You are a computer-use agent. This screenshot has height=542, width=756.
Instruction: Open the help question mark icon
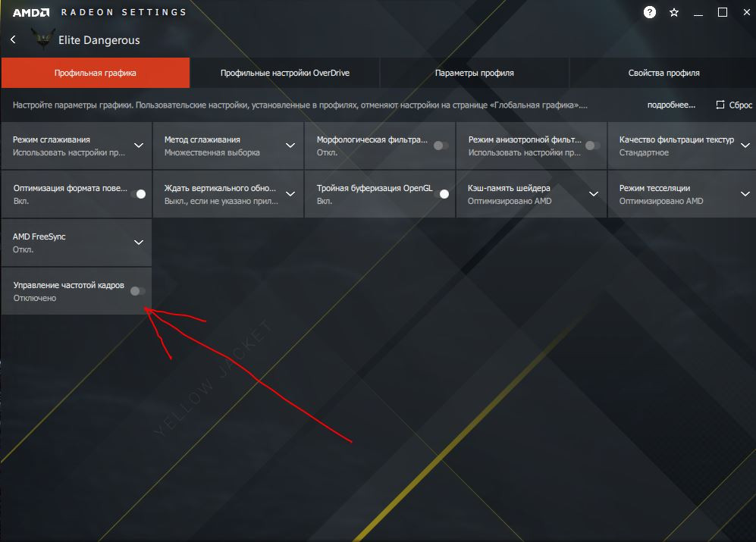649,12
